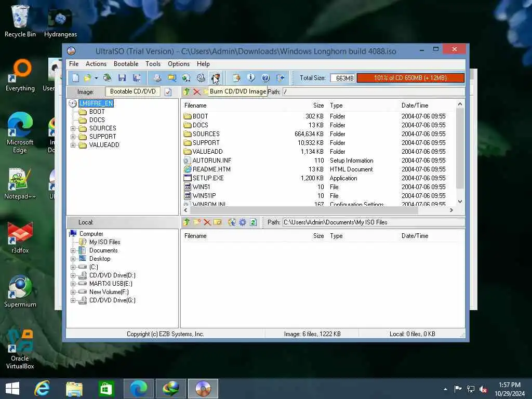
Task: Click the rename folder icon in local pane
Action: 218,222
